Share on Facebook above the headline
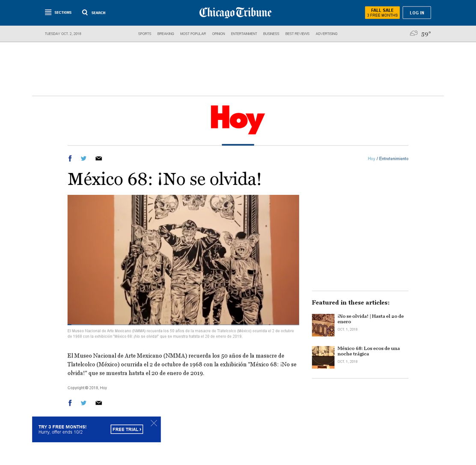The height and width of the screenshot is (465, 476). coord(70,158)
